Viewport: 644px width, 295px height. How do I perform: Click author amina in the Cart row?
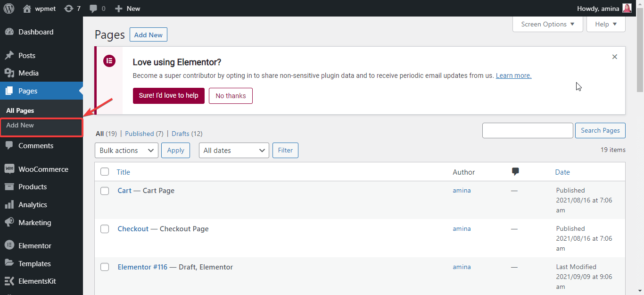click(x=462, y=191)
